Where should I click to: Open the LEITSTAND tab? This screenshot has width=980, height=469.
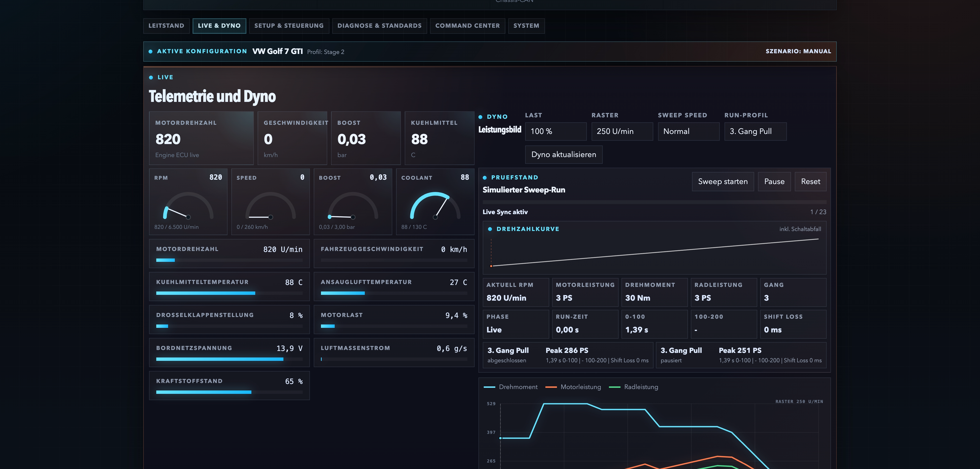pos(166,26)
